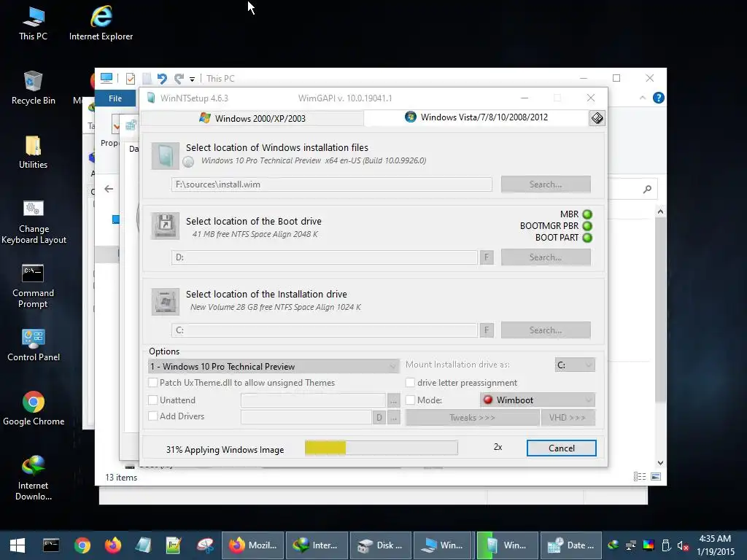
Task: Toggle the Add Drivers checkbox
Action: click(153, 416)
